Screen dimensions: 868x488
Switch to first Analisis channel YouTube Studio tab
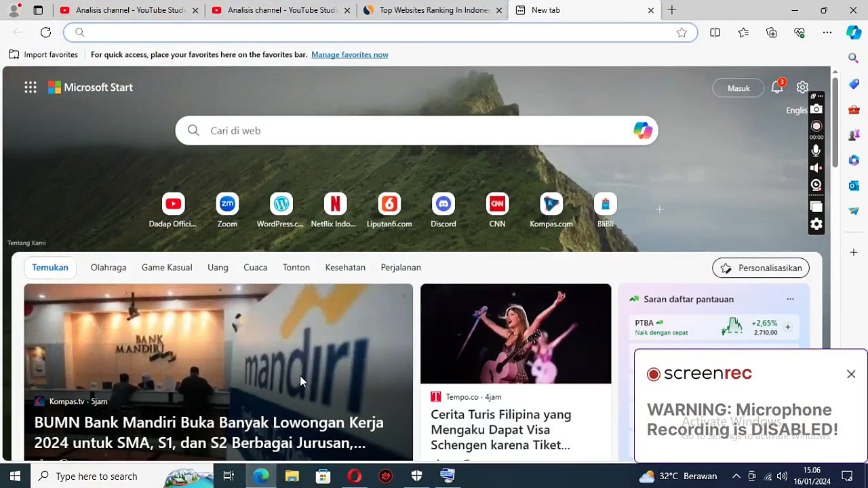129,10
